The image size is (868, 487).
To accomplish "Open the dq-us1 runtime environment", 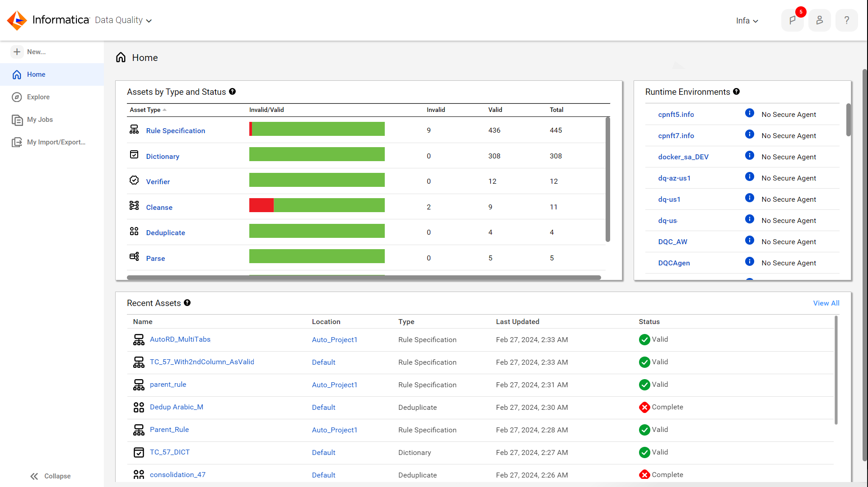I will (x=669, y=199).
